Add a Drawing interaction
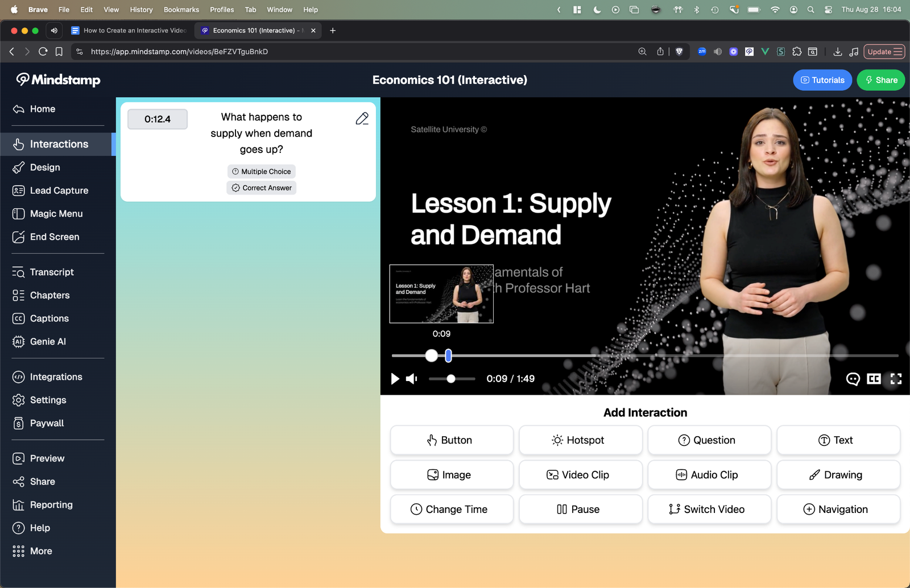This screenshot has width=910, height=588. click(x=838, y=475)
